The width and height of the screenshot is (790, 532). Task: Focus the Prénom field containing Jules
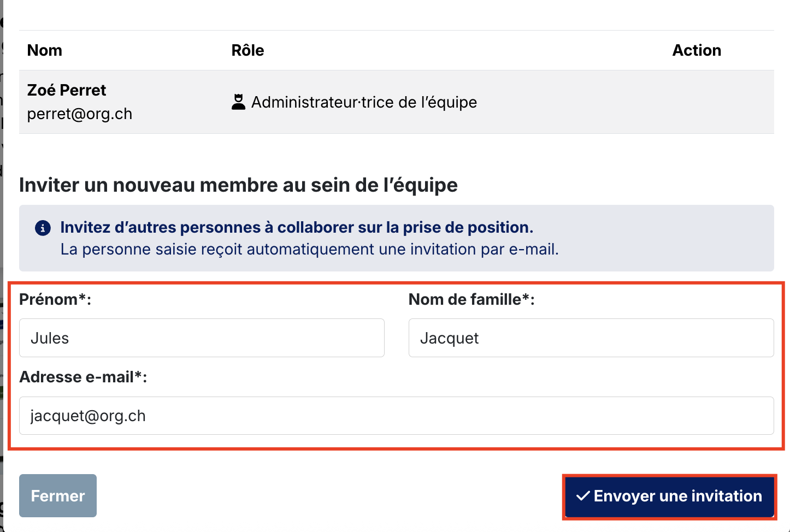[202, 338]
